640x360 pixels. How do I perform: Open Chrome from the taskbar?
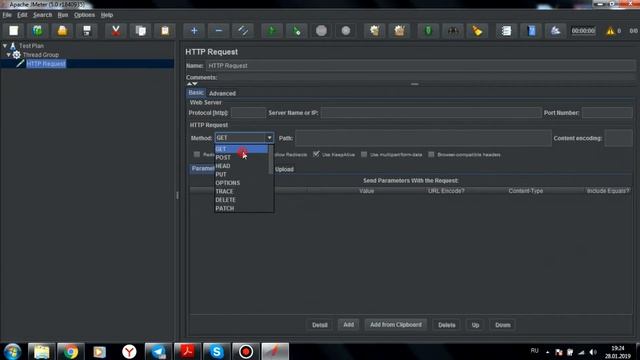point(71,351)
